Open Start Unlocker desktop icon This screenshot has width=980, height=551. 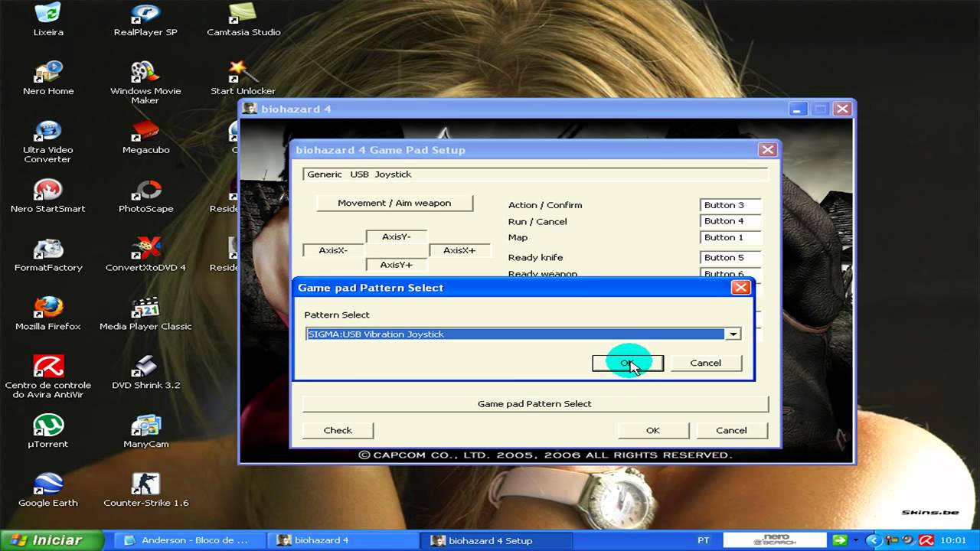point(243,79)
